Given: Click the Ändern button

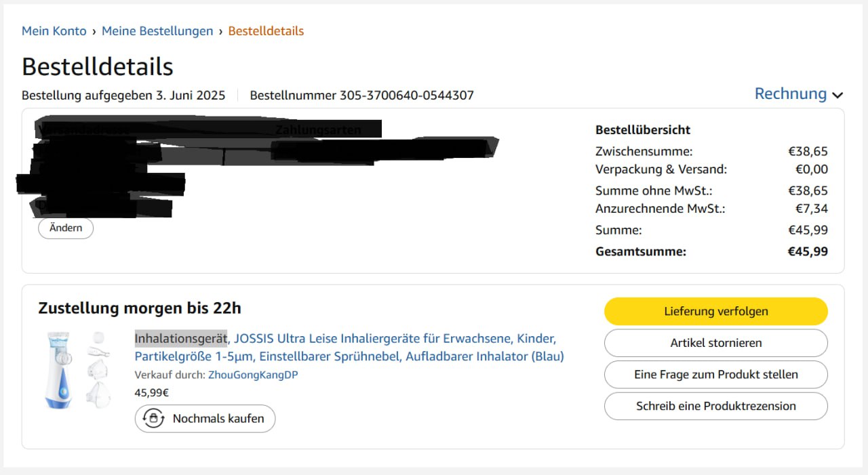Looking at the screenshot, I should click(66, 228).
